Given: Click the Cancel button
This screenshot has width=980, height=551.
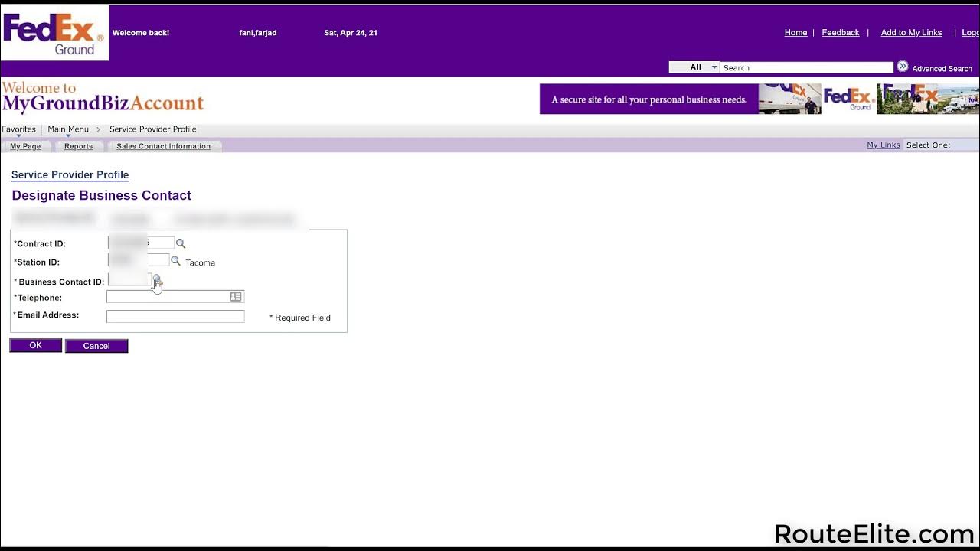Looking at the screenshot, I should click(x=96, y=346).
